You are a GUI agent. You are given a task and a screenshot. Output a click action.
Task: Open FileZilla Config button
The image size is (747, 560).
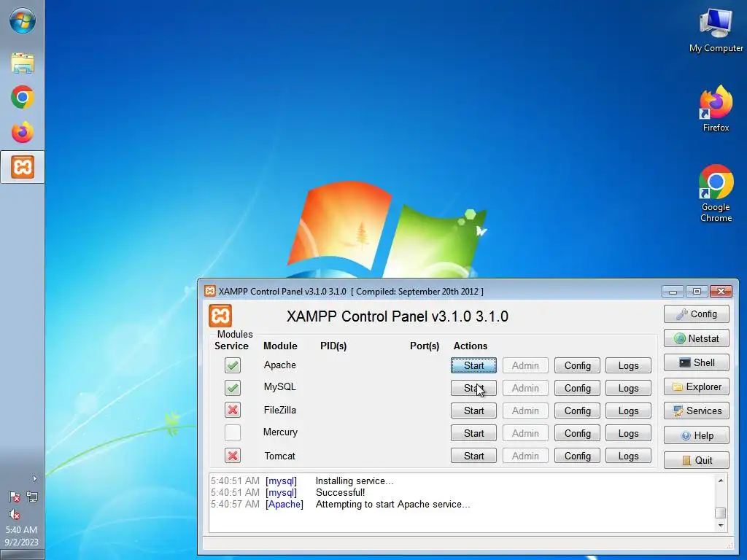(578, 411)
